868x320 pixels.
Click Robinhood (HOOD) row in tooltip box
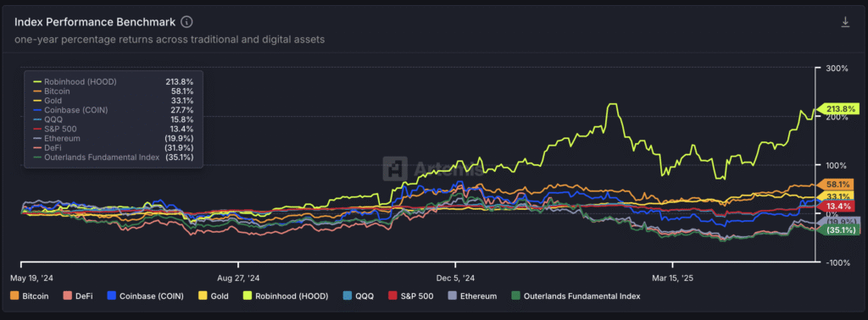[114, 81]
